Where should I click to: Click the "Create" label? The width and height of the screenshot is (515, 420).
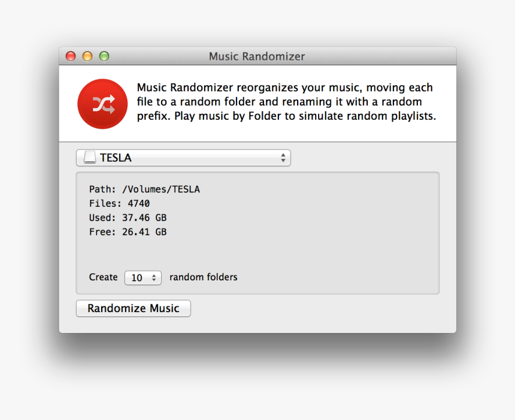(x=103, y=277)
